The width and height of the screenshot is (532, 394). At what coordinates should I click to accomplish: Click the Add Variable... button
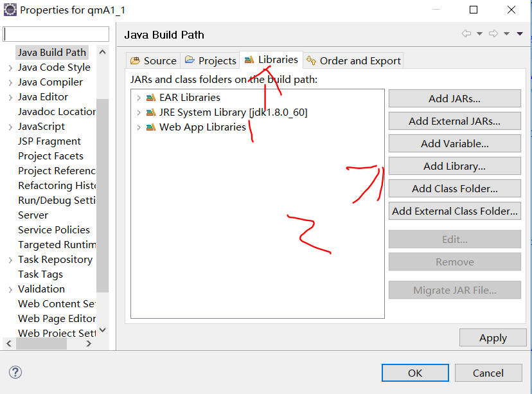[455, 143]
